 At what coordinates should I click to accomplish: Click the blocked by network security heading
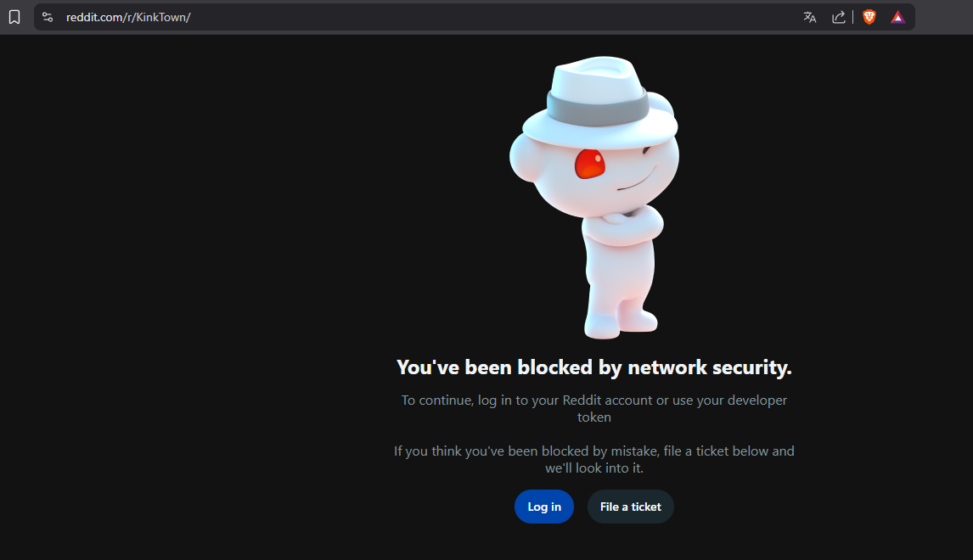coord(593,367)
